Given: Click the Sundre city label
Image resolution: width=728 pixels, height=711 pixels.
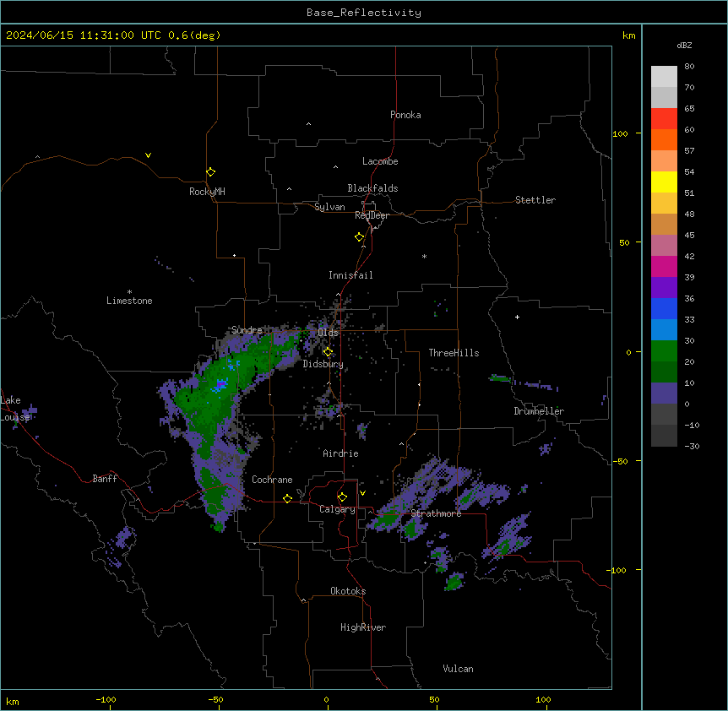Looking at the screenshot, I should click(247, 330).
